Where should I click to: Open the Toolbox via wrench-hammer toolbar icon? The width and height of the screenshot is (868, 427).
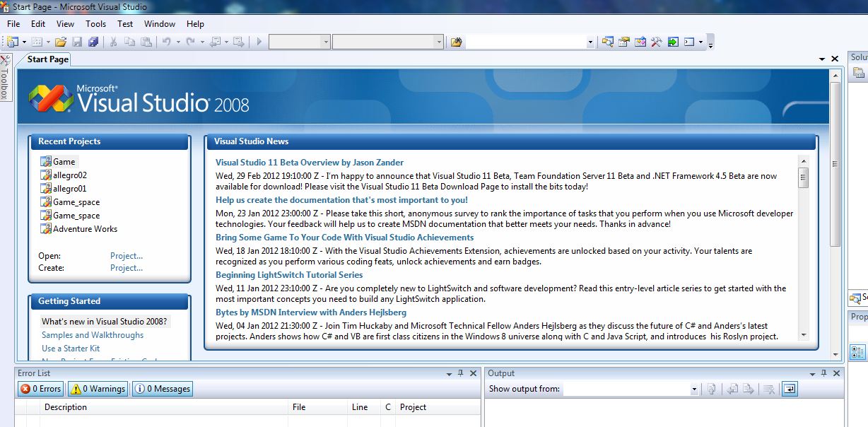point(656,42)
